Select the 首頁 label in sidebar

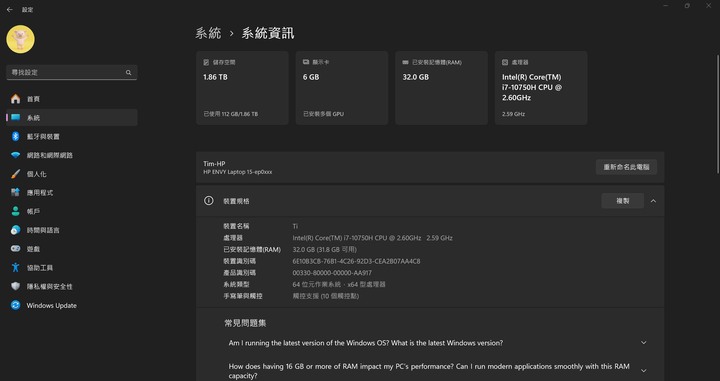[x=33, y=99]
